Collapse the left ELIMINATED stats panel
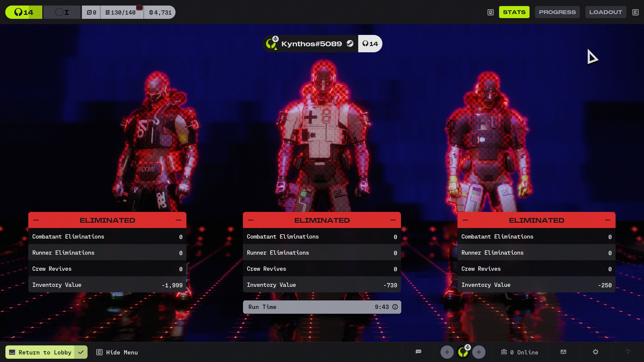 (x=178, y=220)
